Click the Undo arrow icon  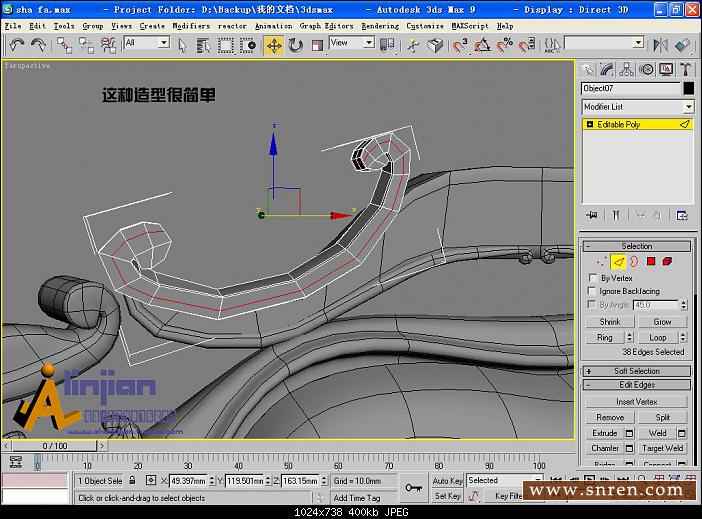click(x=16, y=45)
